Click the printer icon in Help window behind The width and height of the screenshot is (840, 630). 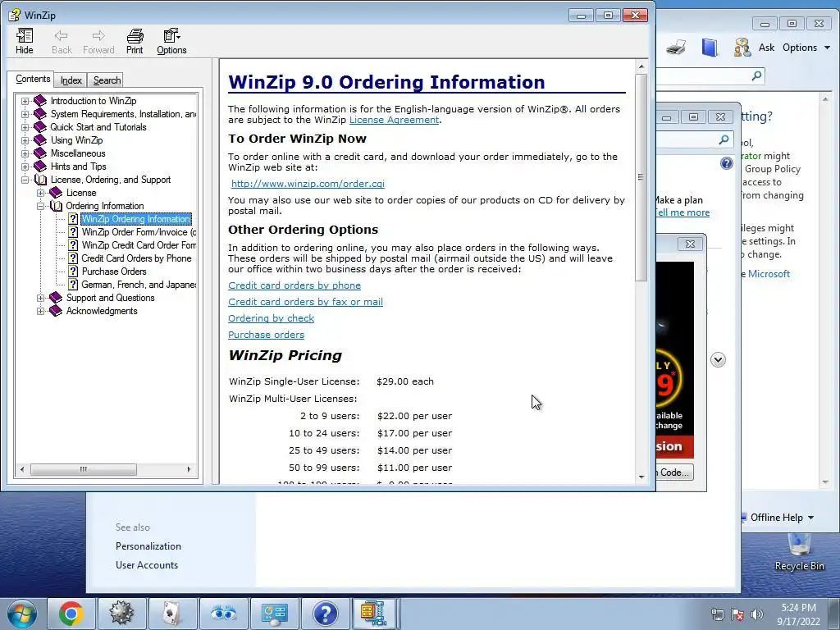click(676, 48)
